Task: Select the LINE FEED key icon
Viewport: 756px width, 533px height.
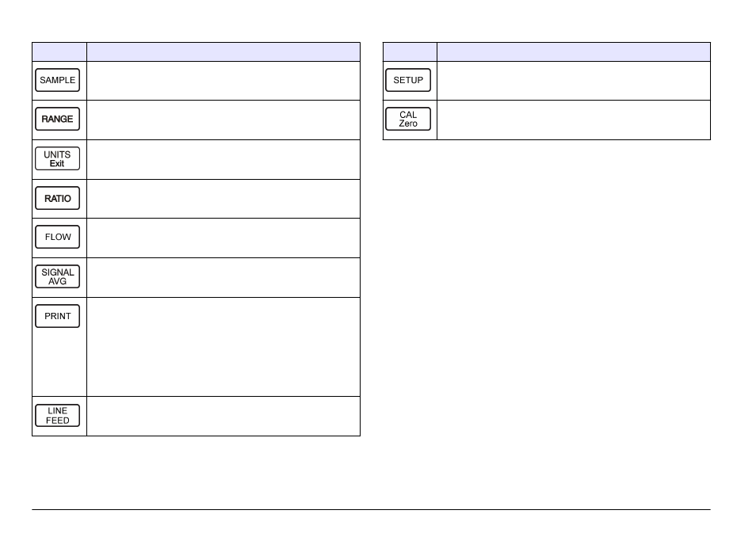Action: (57, 416)
